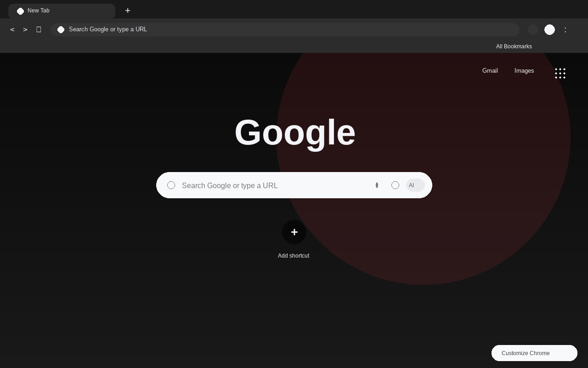The width and height of the screenshot is (588, 368).
Task: Focus the address bar URL field
Action: click(x=285, y=29)
